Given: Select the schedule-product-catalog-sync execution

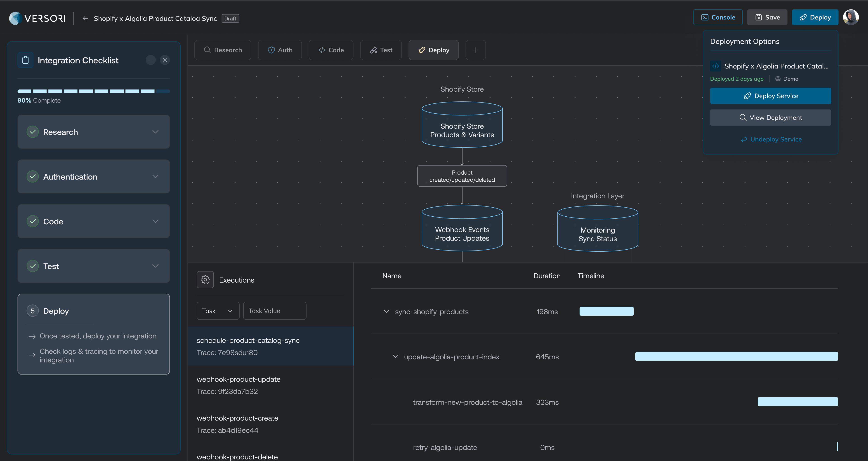Looking at the screenshot, I should click(x=270, y=346).
